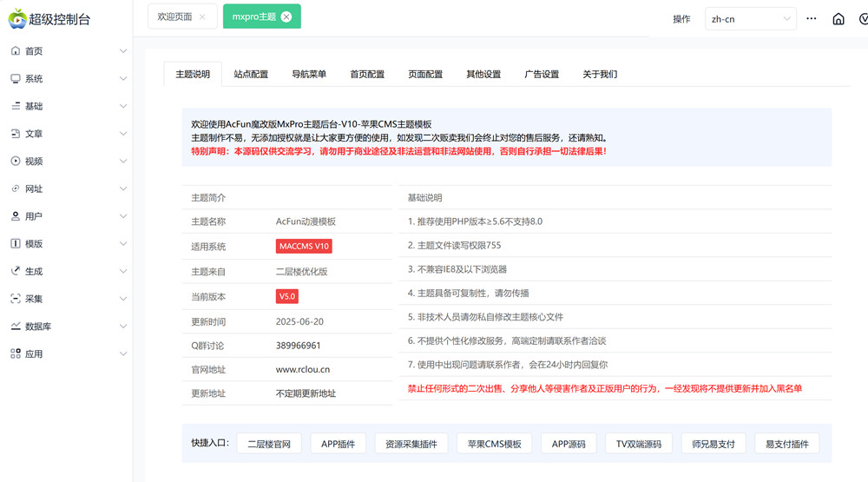Click the www.rclou.cn website address
The height and width of the screenshot is (482, 868).
(303, 369)
